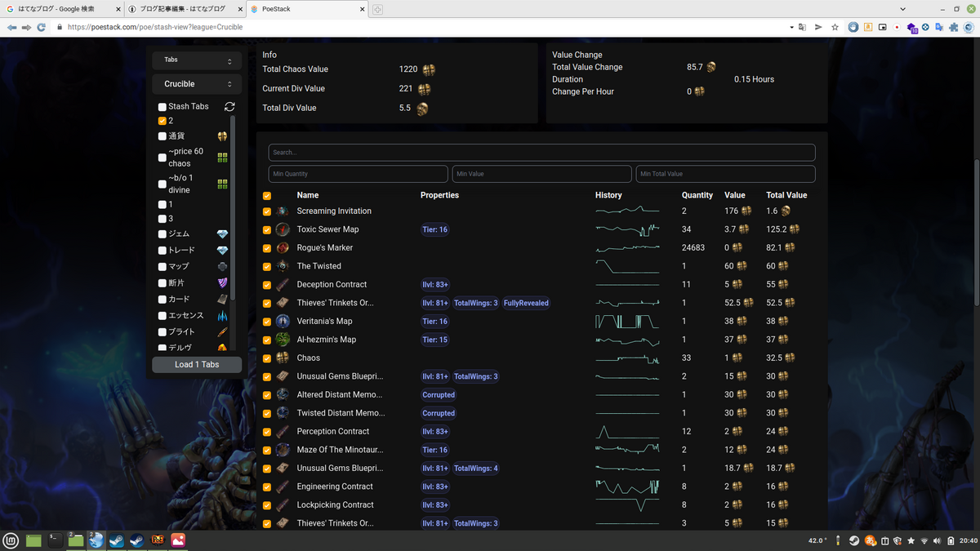
Task: Uncheck the Perception Contract row checkbox
Action: (x=267, y=432)
